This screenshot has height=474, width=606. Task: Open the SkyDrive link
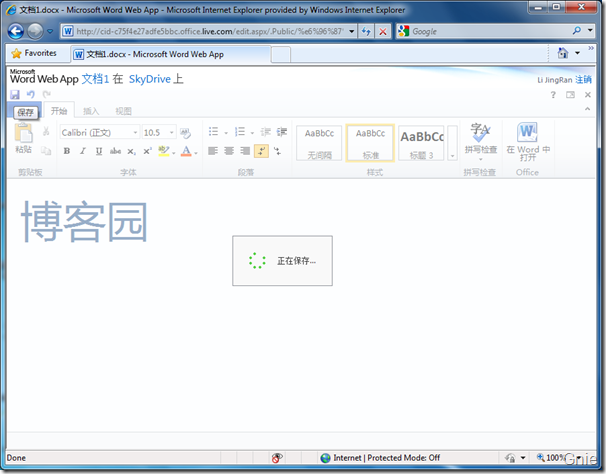(150, 79)
